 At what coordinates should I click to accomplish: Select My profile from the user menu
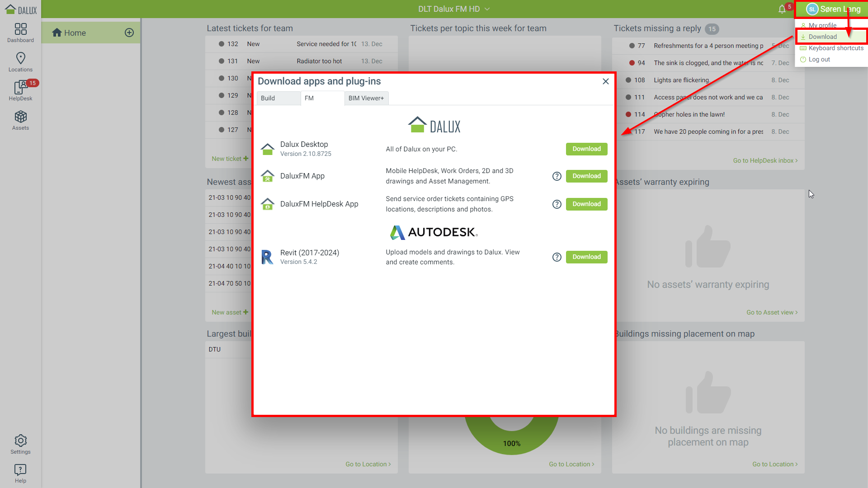tap(823, 25)
